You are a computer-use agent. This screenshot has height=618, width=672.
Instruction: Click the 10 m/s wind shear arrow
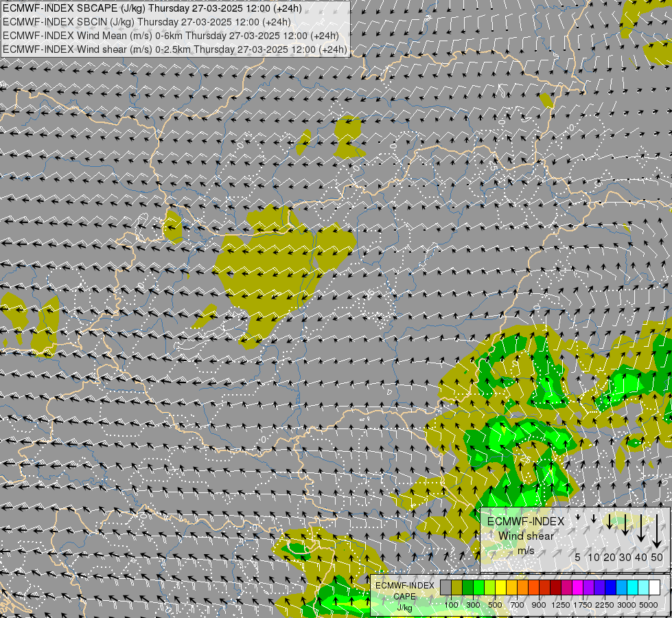[x=594, y=519]
